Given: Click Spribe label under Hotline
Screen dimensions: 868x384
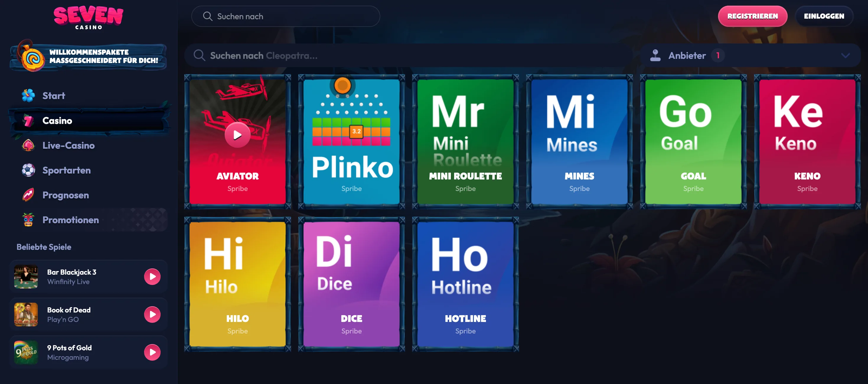Looking at the screenshot, I should click(x=465, y=331).
